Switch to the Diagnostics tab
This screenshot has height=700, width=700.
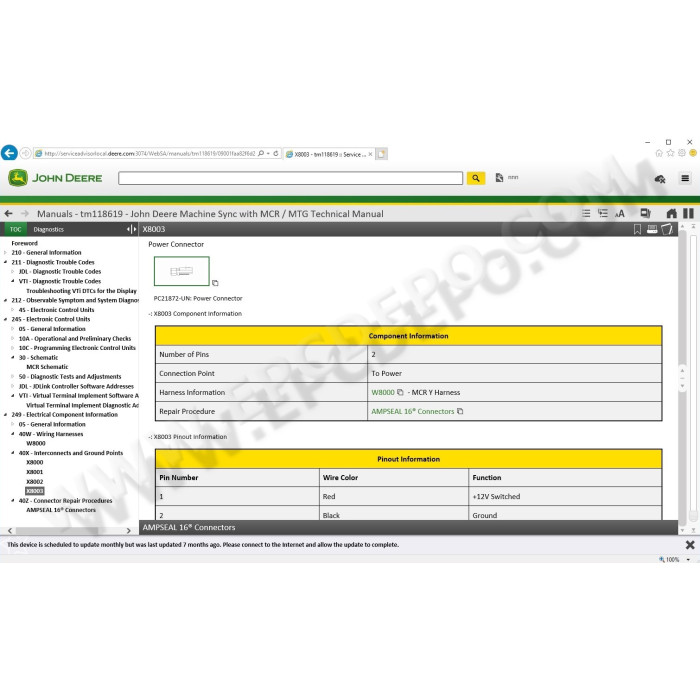pyautogui.click(x=48, y=229)
